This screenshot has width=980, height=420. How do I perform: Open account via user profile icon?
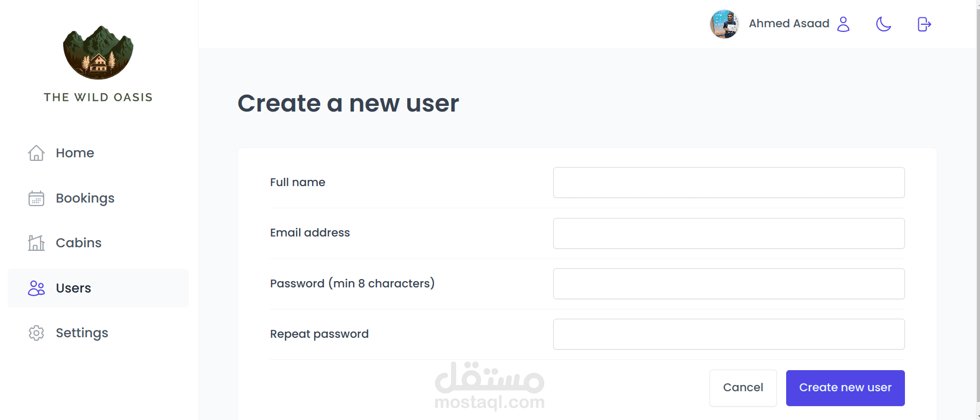pos(843,24)
